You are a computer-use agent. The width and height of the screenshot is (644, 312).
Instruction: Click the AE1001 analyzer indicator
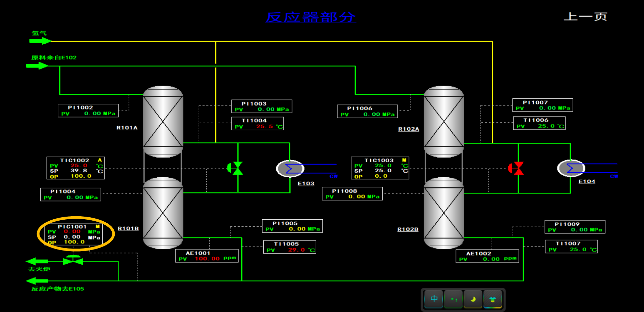207,256
